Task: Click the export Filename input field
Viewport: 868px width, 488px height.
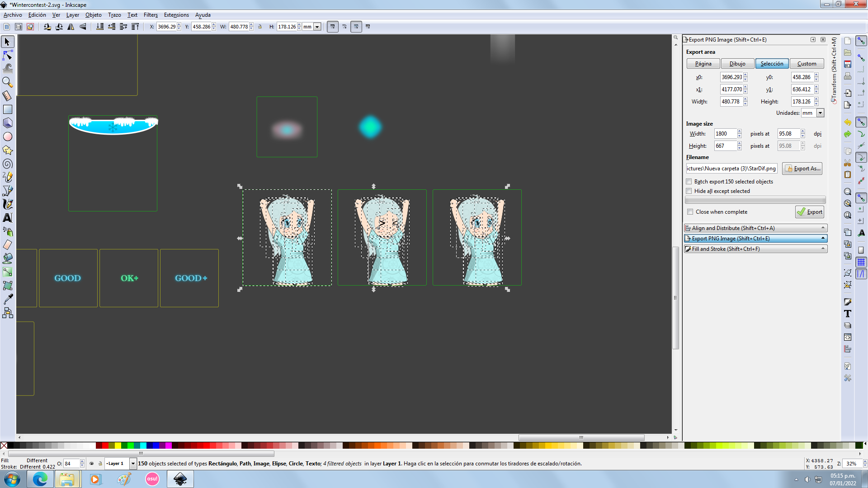Action: pyautogui.click(x=731, y=169)
